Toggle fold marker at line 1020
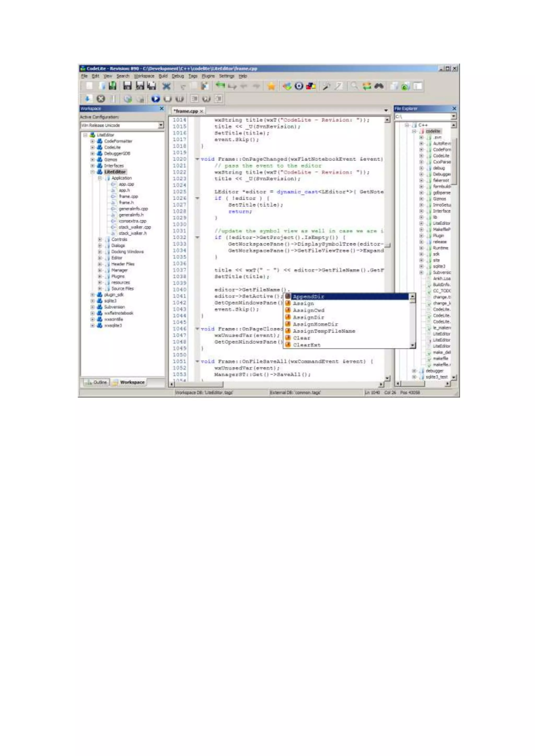Screen dimensions: 535x756 [x=197, y=159]
